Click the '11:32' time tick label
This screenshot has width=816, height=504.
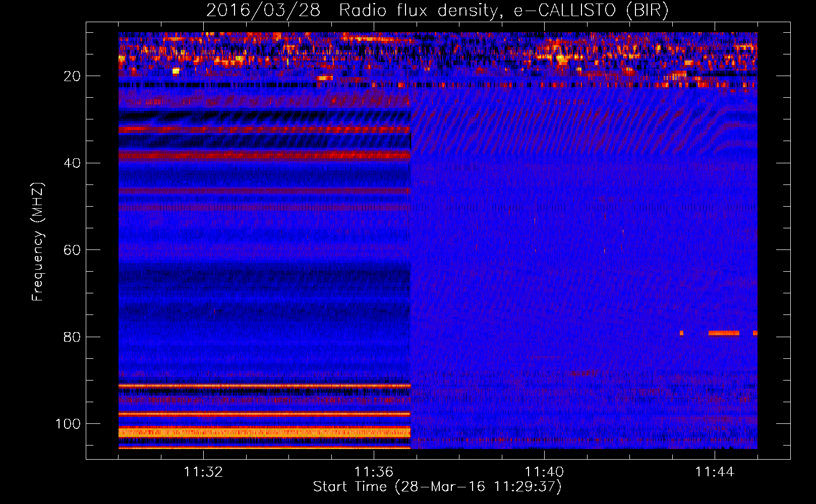pos(203,472)
